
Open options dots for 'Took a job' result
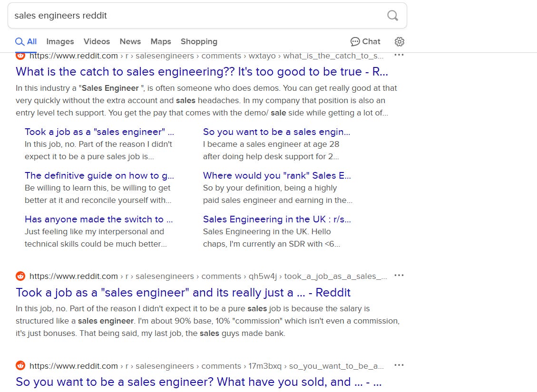point(399,276)
